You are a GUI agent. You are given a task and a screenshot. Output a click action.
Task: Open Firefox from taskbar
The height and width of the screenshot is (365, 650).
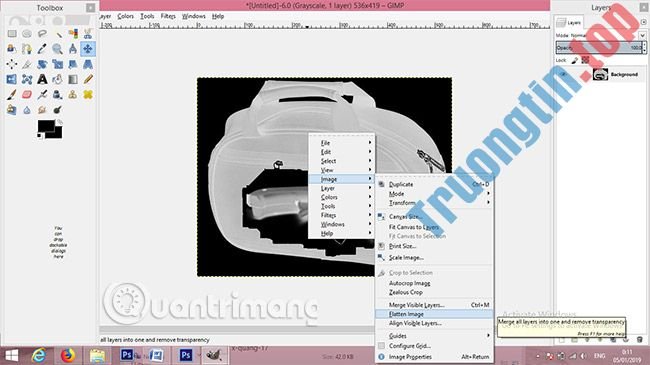tap(68, 355)
